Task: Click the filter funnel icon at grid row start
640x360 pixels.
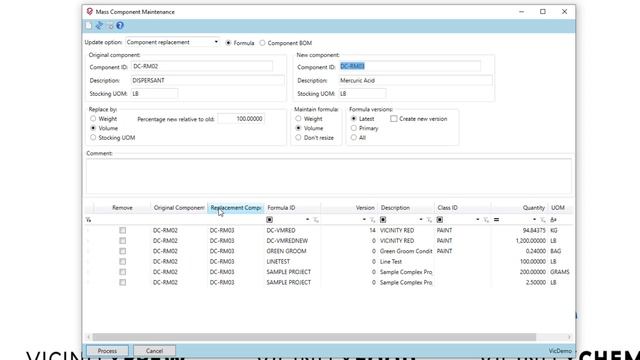Action: [x=89, y=220]
